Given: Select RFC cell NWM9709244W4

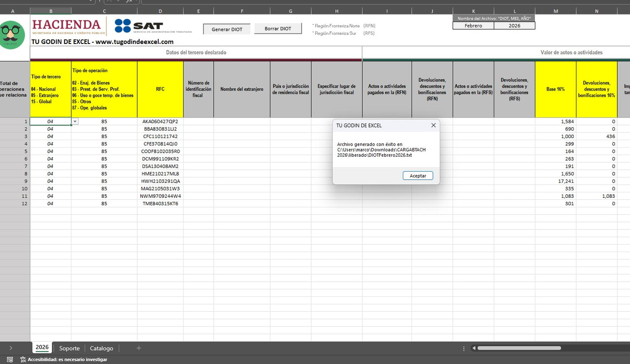Looking at the screenshot, I should coord(160,196).
